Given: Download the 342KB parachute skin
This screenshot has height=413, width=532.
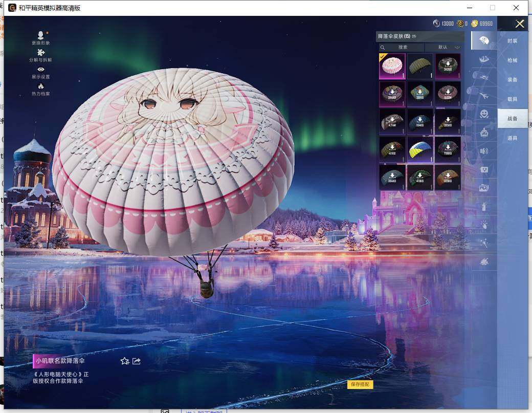Looking at the screenshot, I should click(x=448, y=66).
